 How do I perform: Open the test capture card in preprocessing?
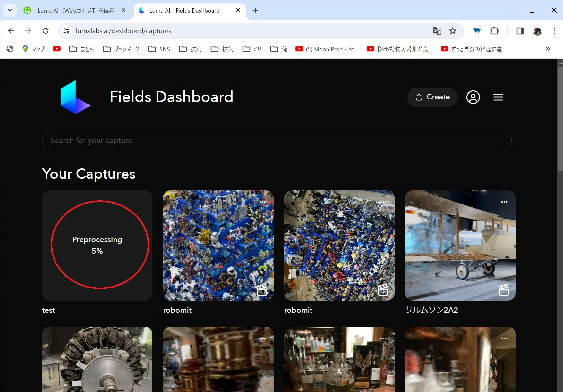(x=97, y=246)
